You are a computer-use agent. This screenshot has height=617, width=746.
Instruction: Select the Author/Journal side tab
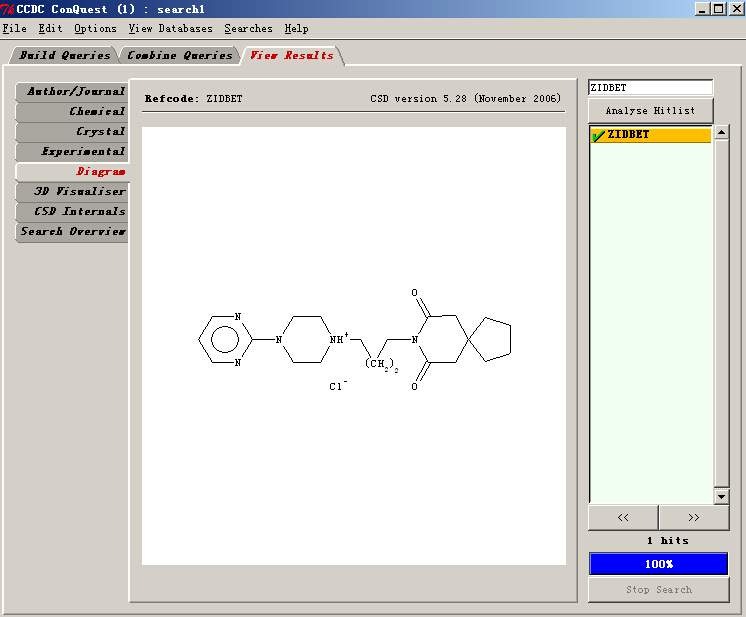pos(75,92)
